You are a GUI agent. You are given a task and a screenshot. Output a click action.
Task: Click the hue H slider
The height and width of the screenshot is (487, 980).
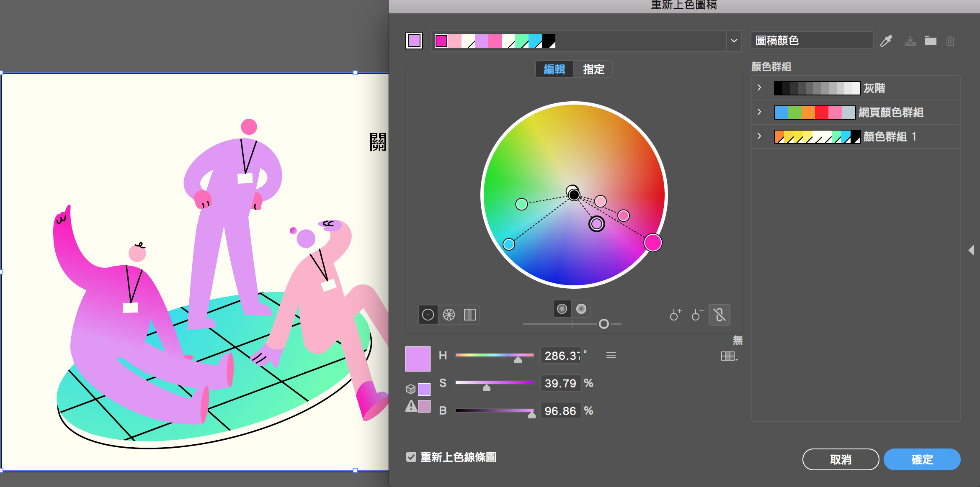495,355
